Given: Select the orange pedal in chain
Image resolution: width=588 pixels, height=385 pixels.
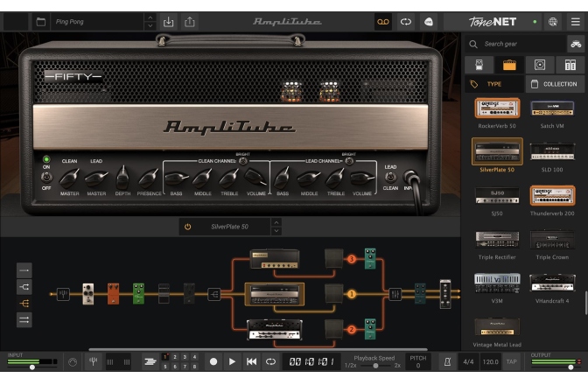Looking at the screenshot, I should pos(113,294).
